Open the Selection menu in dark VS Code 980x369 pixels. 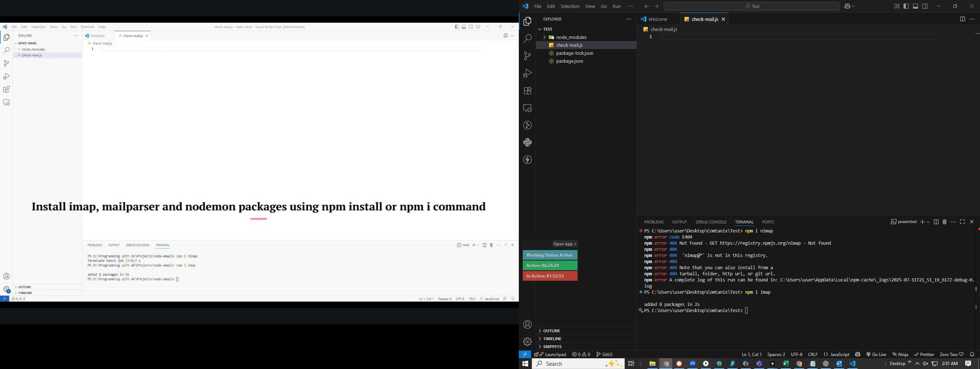(570, 6)
